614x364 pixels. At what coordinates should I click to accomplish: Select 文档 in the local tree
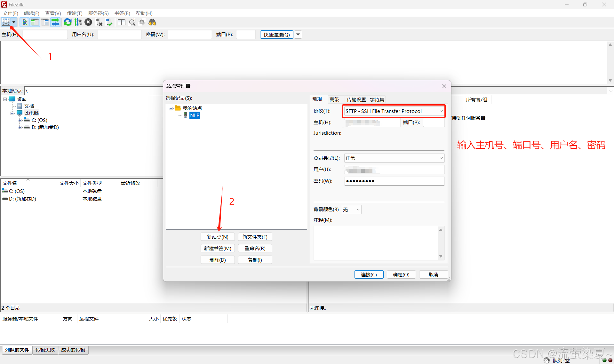(x=29, y=106)
